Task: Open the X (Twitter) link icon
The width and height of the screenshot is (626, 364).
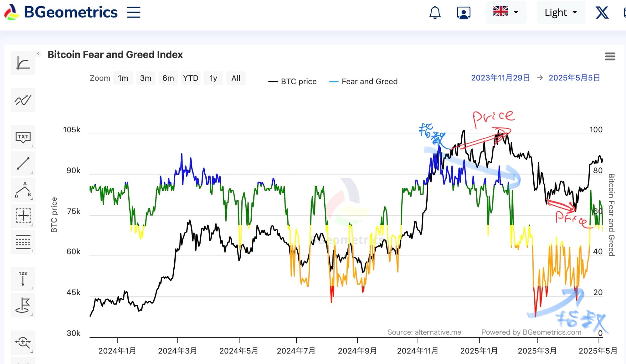Action: (602, 13)
